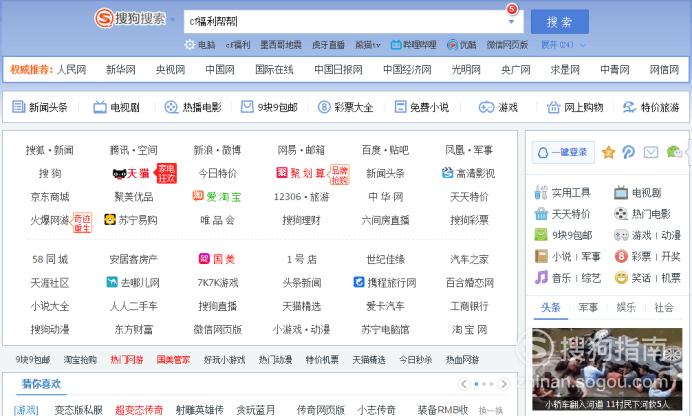Open the 免费小说 book icon
692x416 pixels.
tap(400, 107)
